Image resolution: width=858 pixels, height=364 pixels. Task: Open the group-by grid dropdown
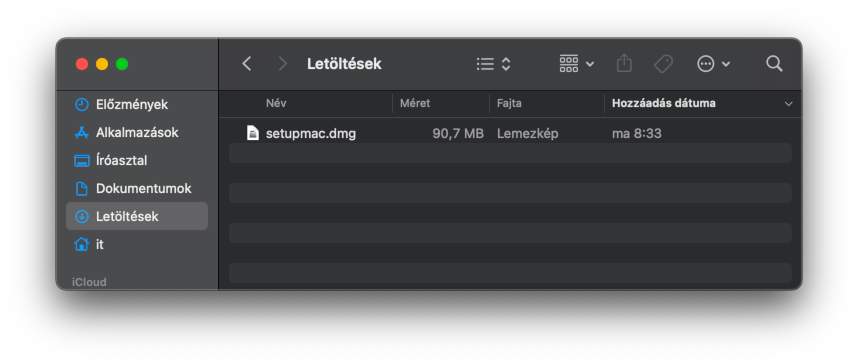click(x=577, y=64)
